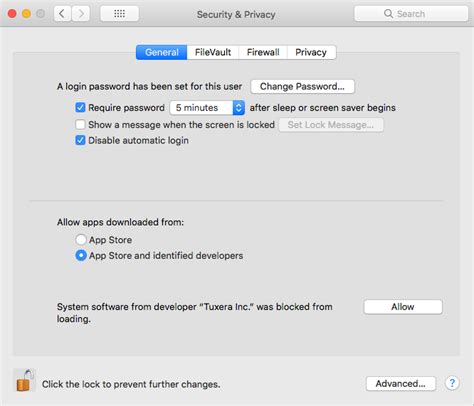Click the red close window button
The height and width of the screenshot is (406, 474).
pos(12,14)
